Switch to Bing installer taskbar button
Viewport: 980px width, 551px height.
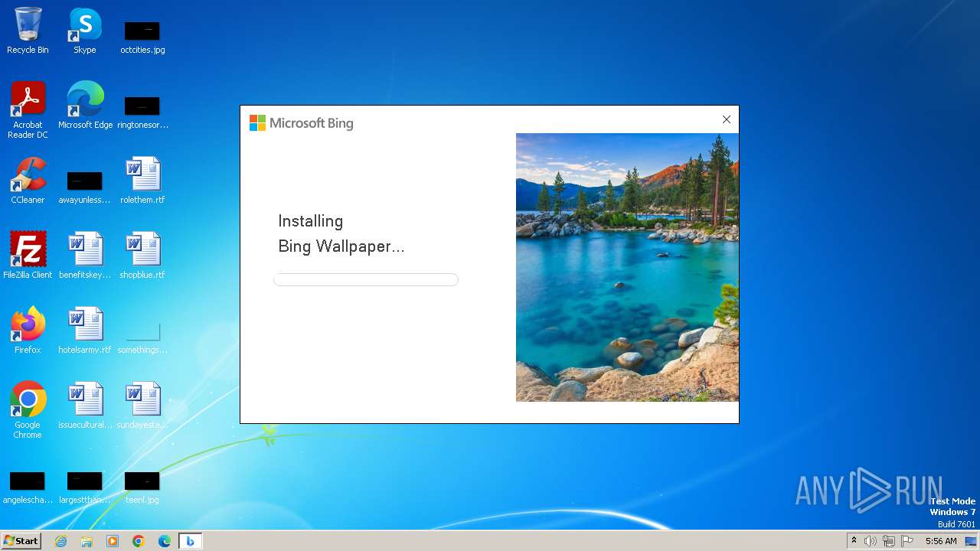point(190,541)
